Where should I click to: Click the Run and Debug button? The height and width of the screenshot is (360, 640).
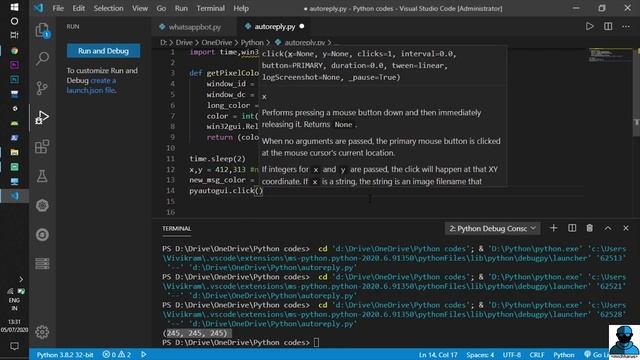coord(103,51)
